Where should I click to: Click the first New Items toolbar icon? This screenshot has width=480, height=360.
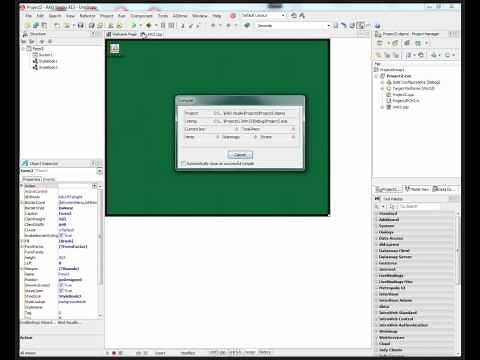pos(28,25)
